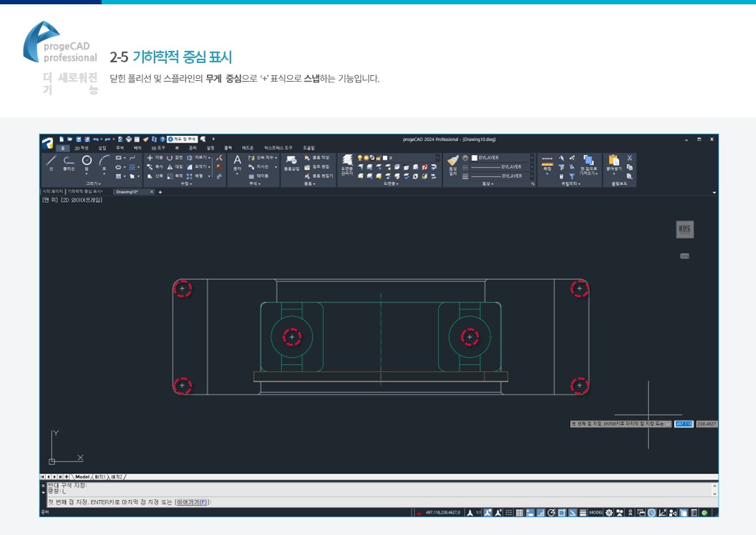This screenshot has width=756, height=535.
Task: Click the command history scroll down arrow
Action: pos(714,494)
